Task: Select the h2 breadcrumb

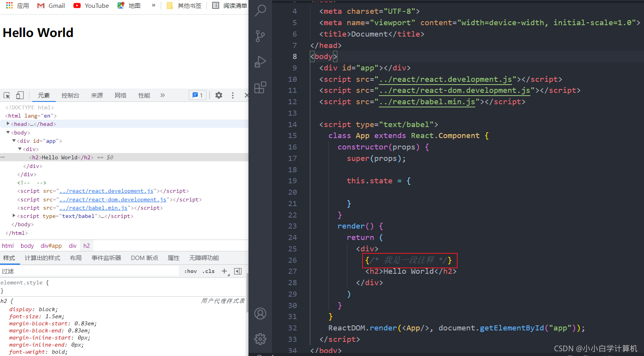Action: (x=86, y=246)
